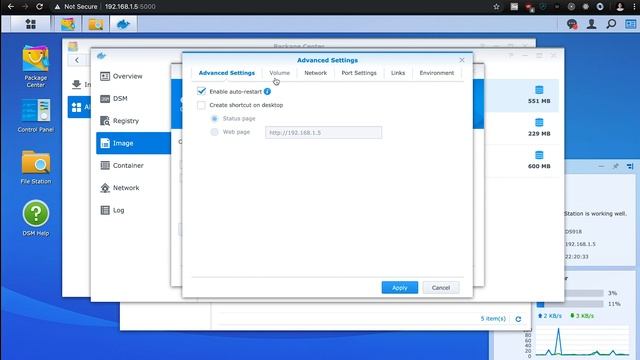640x360 pixels.
Task: Switch to the Network tab in dialog
Action: pos(316,73)
